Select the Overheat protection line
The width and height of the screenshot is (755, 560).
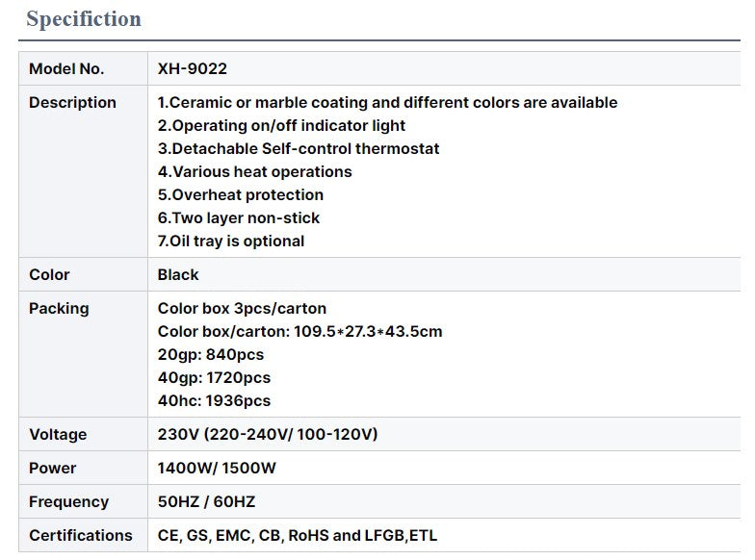241,194
